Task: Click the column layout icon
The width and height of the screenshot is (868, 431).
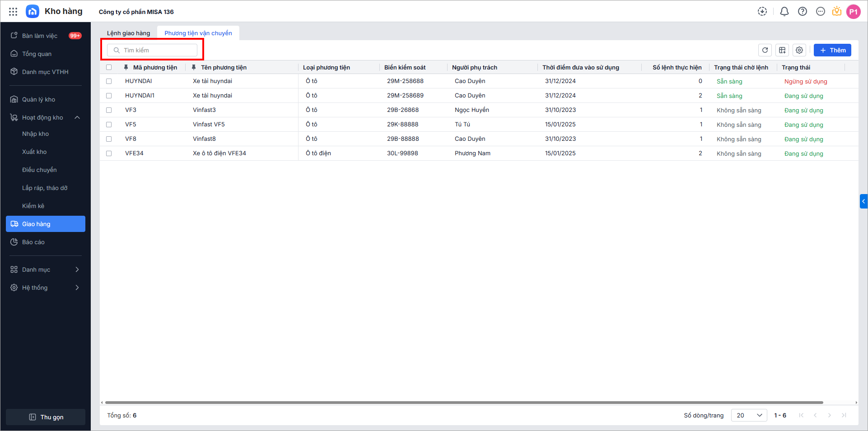Action: 782,50
